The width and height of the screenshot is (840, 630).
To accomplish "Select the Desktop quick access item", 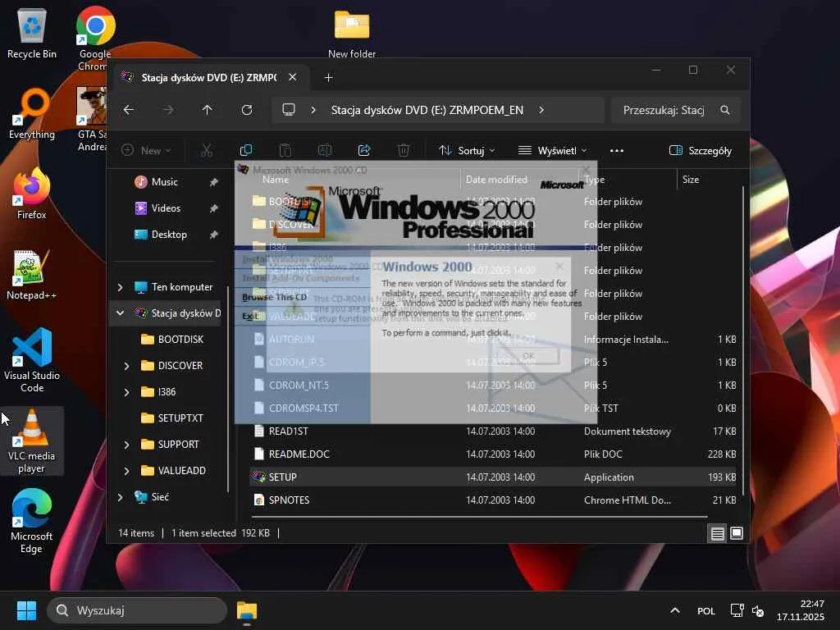I will (169, 234).
